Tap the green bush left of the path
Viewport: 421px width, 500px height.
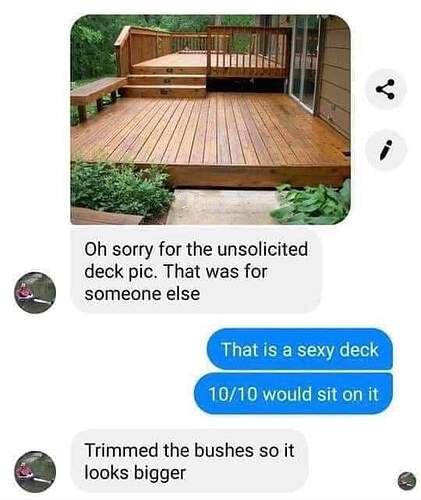[x=120, y=187]
